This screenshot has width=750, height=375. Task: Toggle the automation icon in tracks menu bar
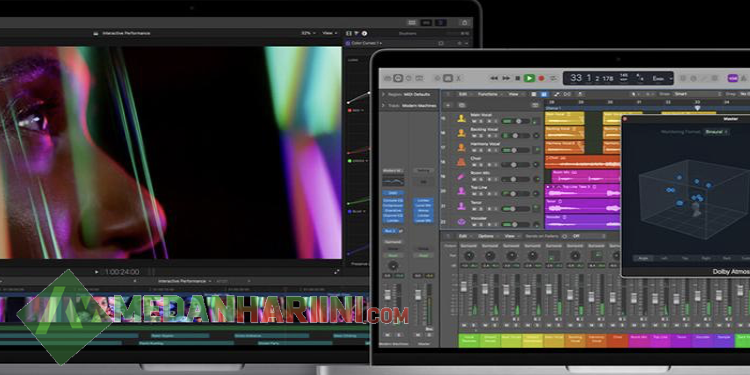tap(557, 94)
